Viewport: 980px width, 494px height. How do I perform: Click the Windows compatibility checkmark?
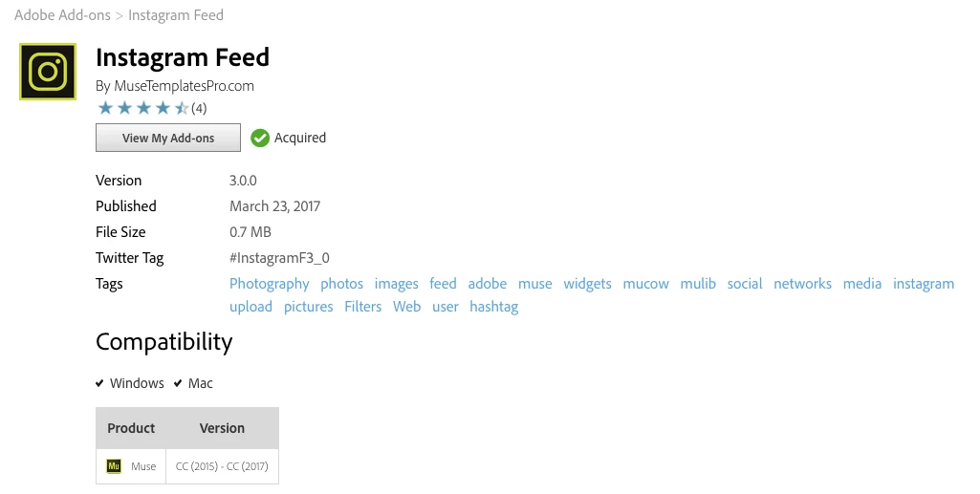click(x=99, y=383)
